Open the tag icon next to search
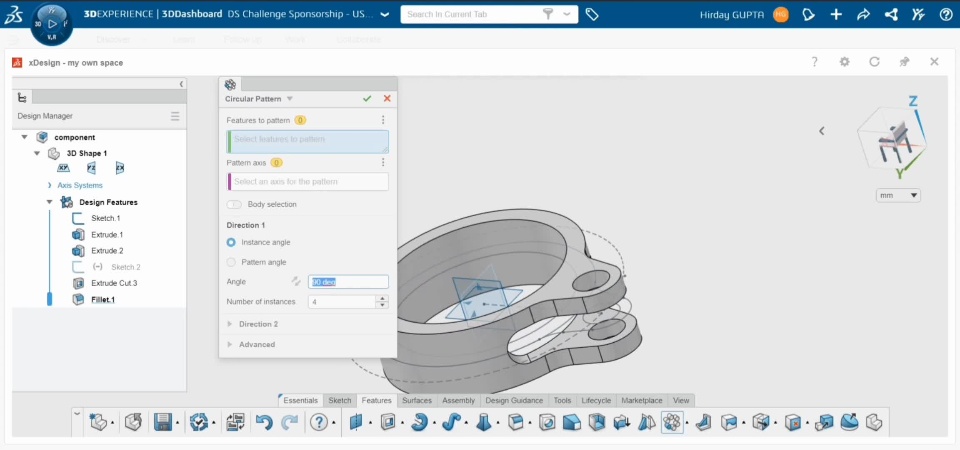Viewport: 960px width, 450px height. coord(591,15)
